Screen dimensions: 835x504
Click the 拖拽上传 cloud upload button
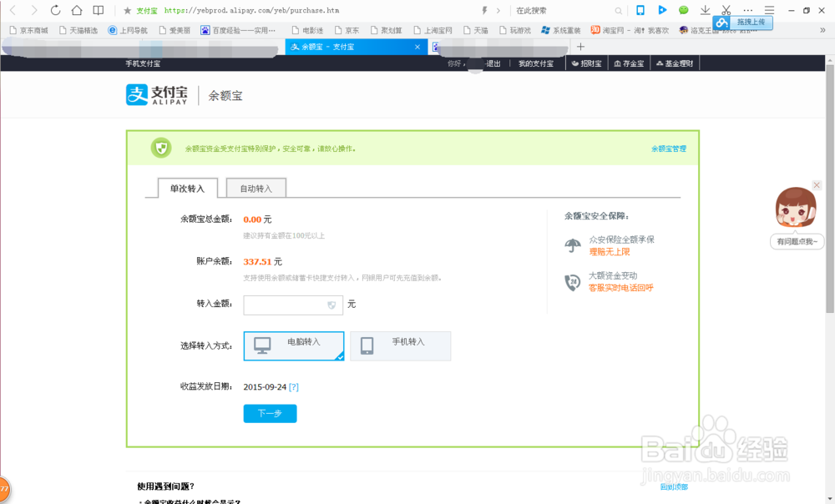pyautogui.click(x=743, y=23)
